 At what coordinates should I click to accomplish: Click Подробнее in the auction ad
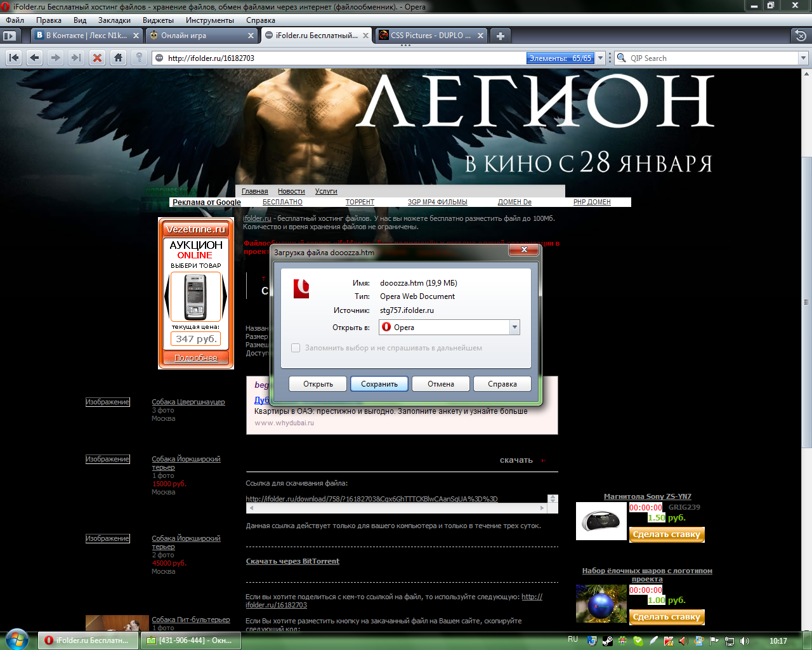(x=196, y=358)
